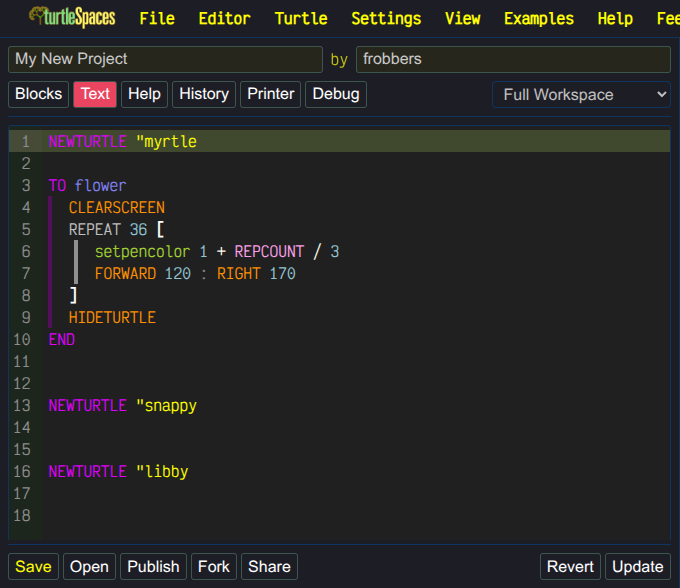
Task: Click line number 18 in gutter
Action: pos(22,515)
